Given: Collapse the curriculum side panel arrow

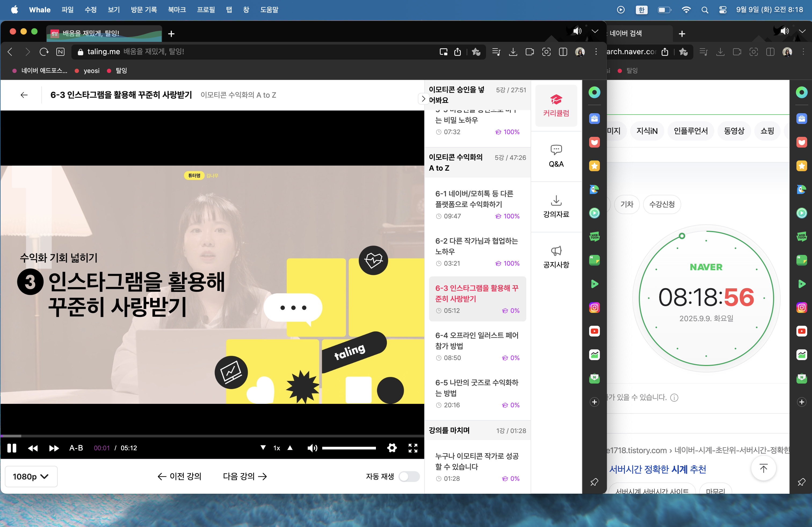Looking at the screenshot, I should point(423,99).
